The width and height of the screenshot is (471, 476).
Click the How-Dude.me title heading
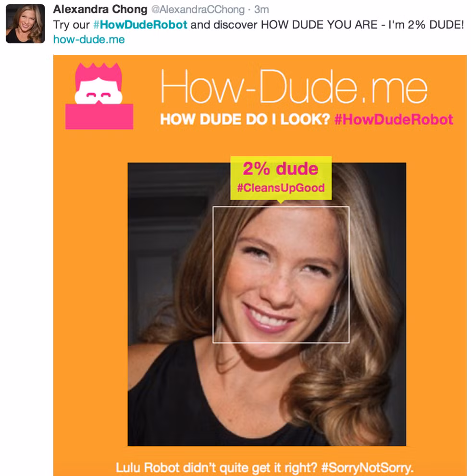coord(294,87)
